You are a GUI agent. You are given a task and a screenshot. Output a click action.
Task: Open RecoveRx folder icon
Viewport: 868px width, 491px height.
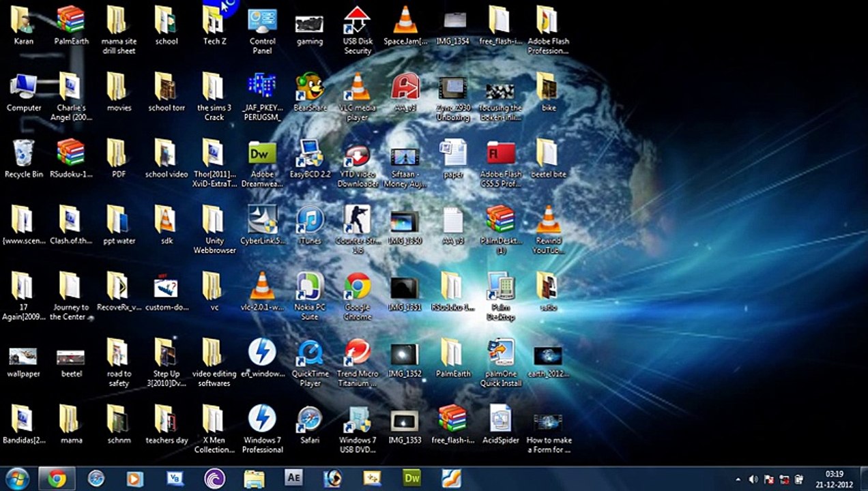click(x=118, y=292)
